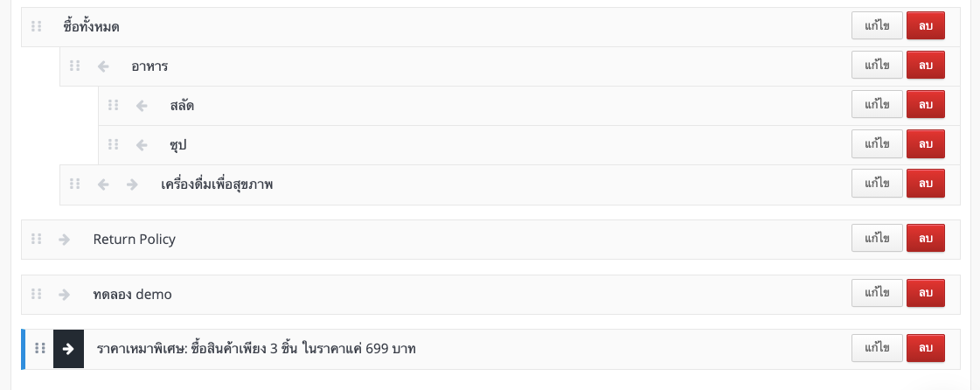Click left arrow icon beside สลัด
The height and width of the screenshot is (390, 980).
(142, 106)
